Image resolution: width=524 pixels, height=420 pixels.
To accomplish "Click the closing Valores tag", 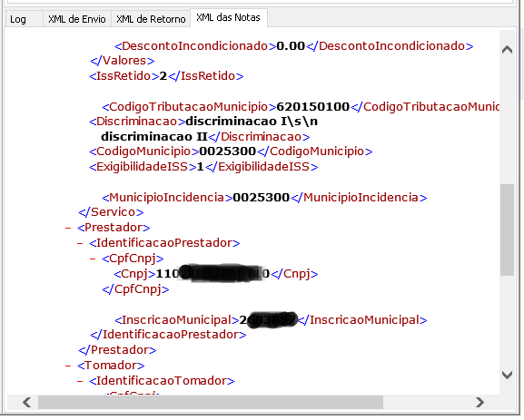I will [x=123, y=61].
